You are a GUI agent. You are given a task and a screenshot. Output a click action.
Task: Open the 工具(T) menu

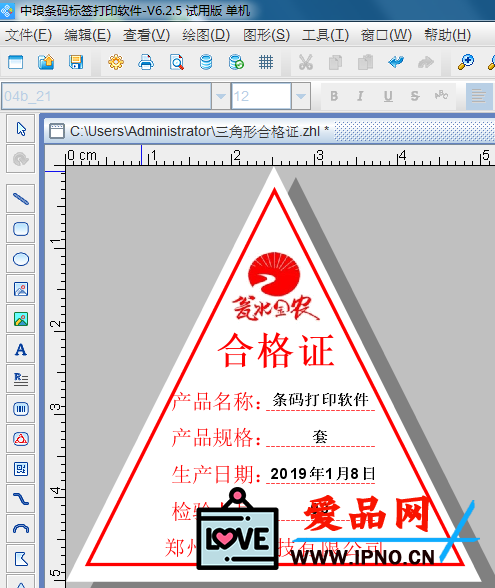point(326,35)
